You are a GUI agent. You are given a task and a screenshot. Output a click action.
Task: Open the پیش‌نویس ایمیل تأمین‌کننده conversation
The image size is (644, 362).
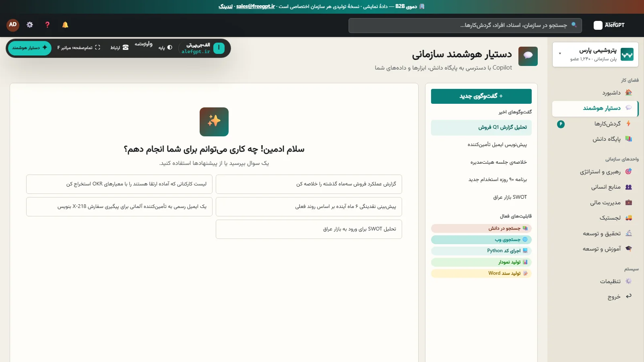481,145
